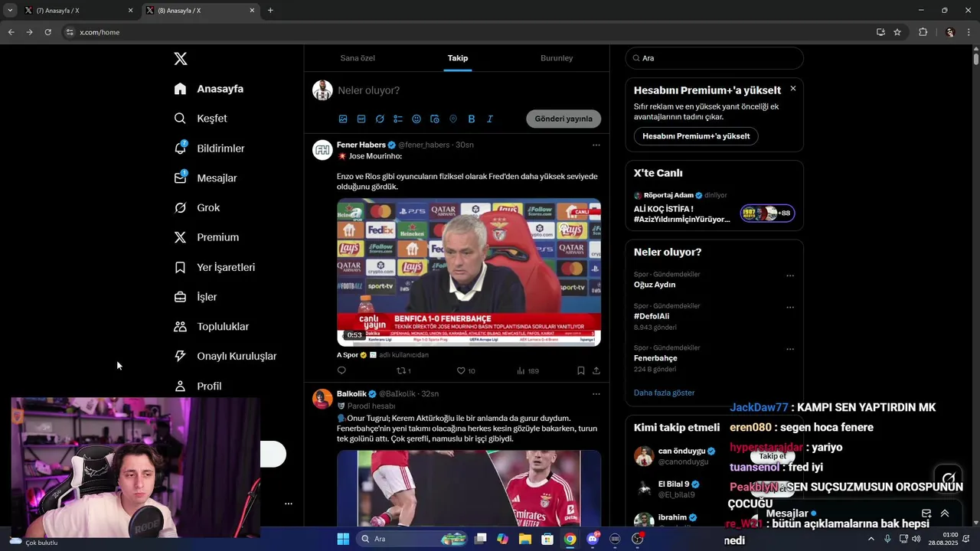The image size is (980, 551).
Task: Open the X logo home link
Action: pyautogui.click(x=181, y=59)
